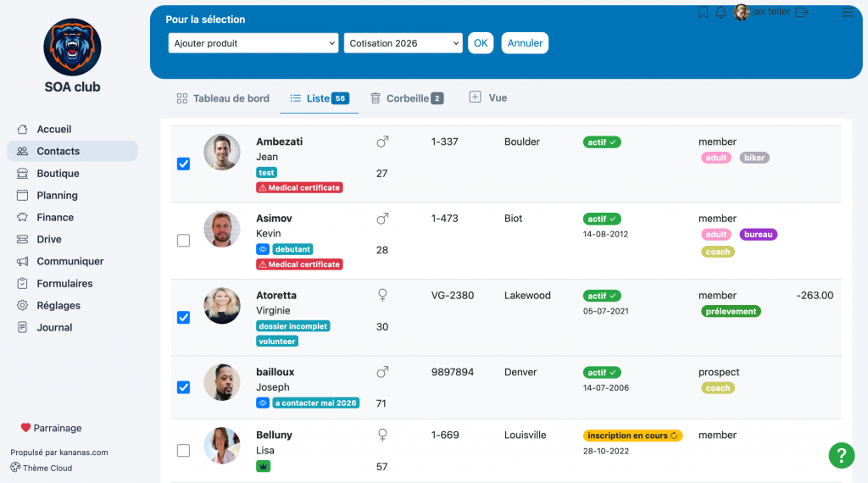
Task: Click the green prélevement tag
Action: pos(731,312)
